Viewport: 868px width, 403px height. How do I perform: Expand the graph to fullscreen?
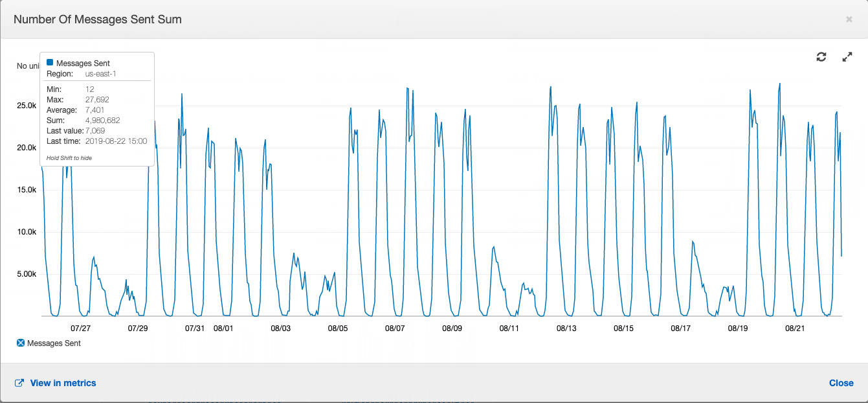tap(847, 57)
